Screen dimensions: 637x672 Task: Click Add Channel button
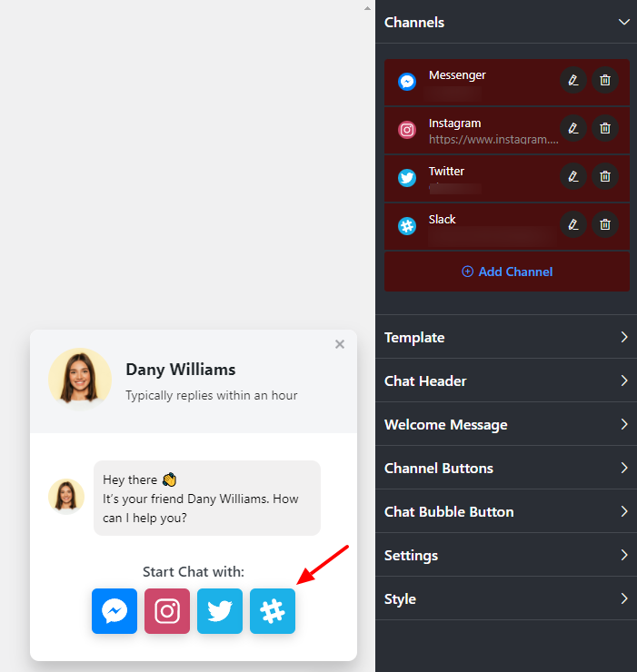[507, 272]
